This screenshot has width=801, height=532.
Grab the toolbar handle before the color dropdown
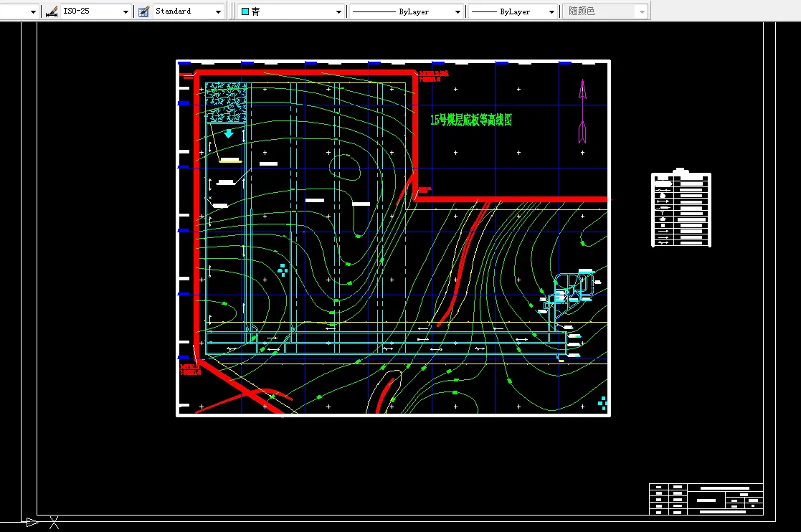pyautogui.click(x=232, y=11)
